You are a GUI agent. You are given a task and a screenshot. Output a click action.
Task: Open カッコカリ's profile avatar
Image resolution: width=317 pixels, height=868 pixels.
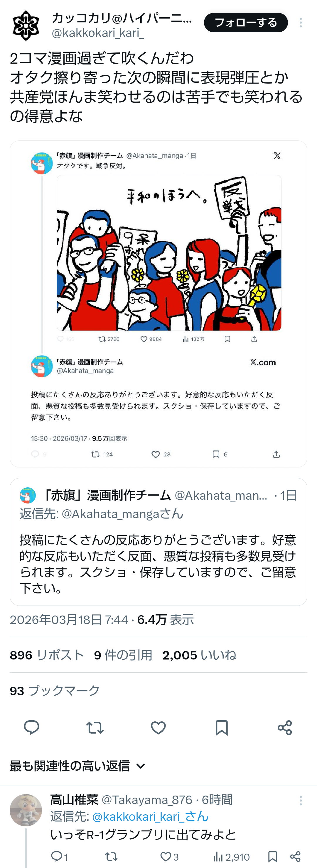pos(26,25)
